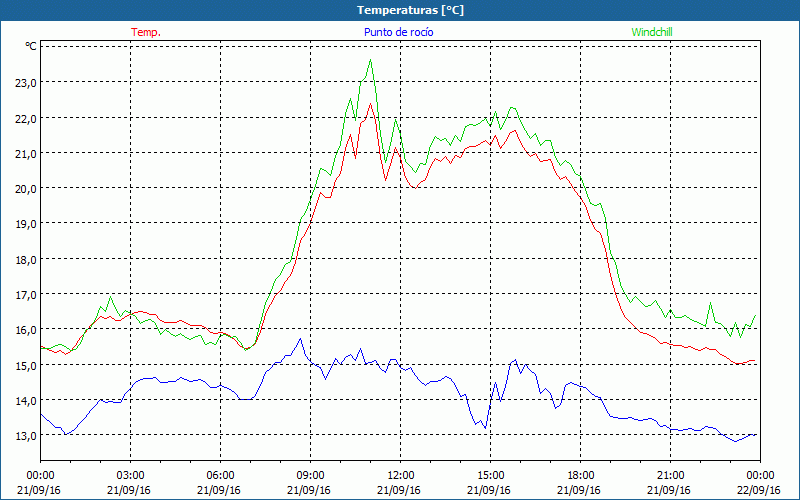This screenshot has width=800, height=500.
Task: Click the 21:00 time axis label
Action: [670, 476]
